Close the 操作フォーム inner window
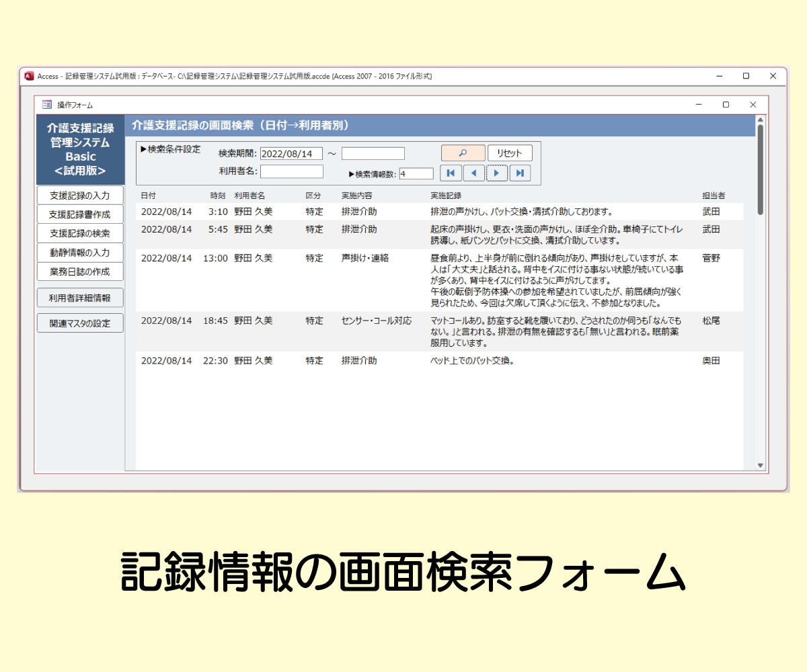The width and height of the screenshot is (807, 672). (x=753, y=105)
